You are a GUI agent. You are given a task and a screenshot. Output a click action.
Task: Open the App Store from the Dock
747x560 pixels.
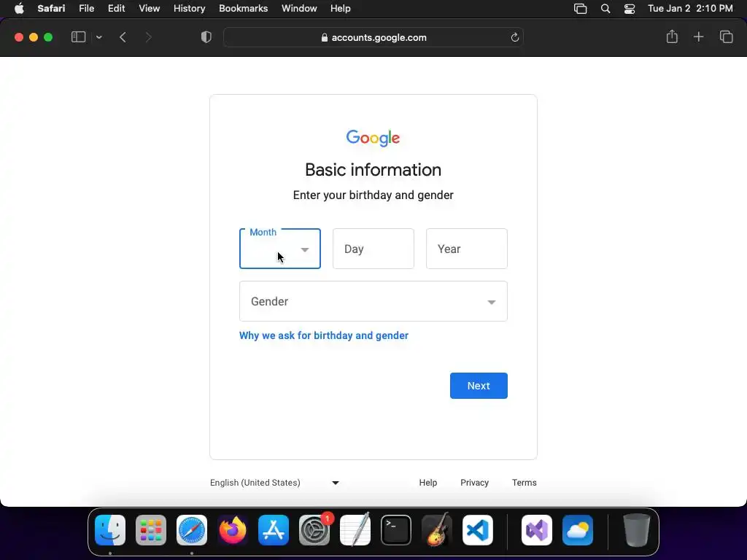point(274,530)
